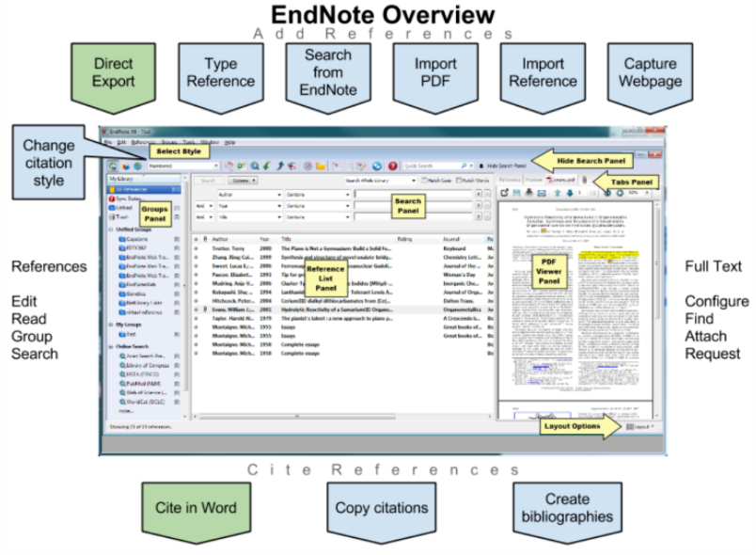Click the Insert Citation toolbar icon
Image resolution: width=756 pixels, height=555 pixels.
336,166
